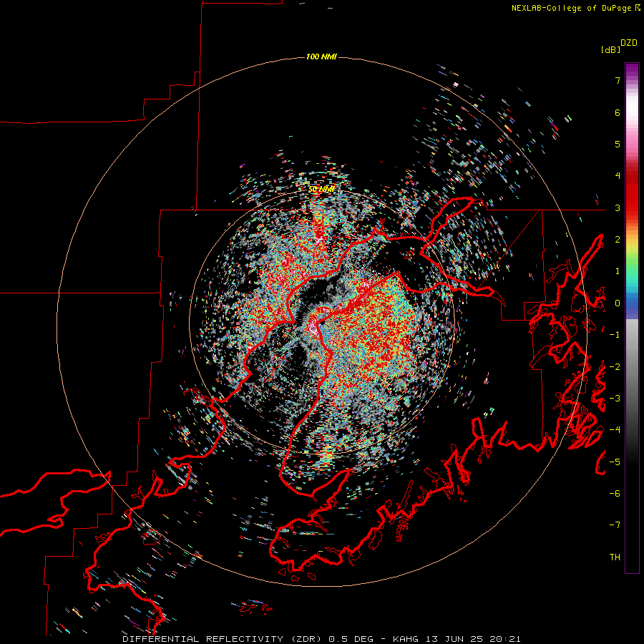
Task: Click the [dB] units label
Action: coord(610,49)
